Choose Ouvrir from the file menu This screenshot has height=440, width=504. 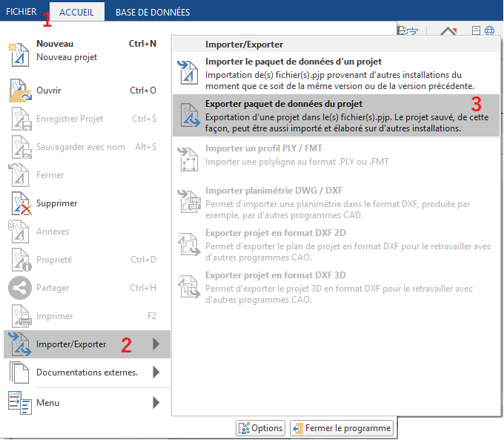pyautogui.click(x=87, y=91)
